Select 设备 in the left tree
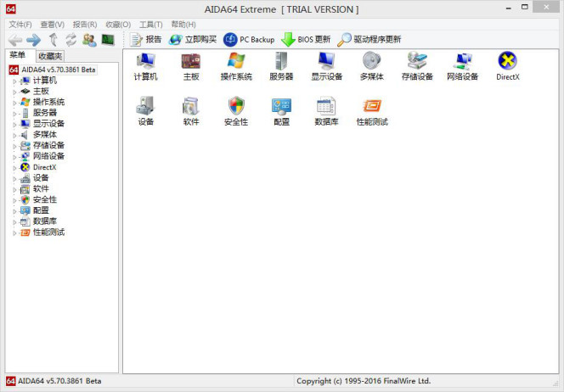This screenshot has height=392, width=564. point(41,178)
